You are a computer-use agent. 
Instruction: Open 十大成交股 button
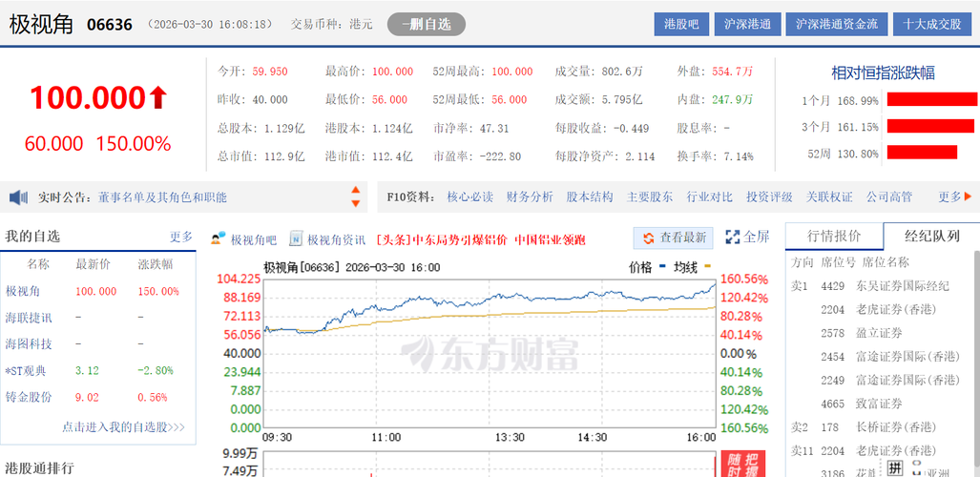pos(931,25)
